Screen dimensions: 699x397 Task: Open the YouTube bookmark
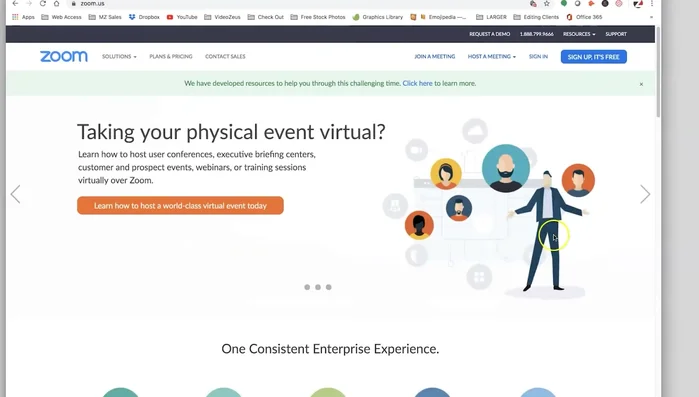click(x=182, y=17)
